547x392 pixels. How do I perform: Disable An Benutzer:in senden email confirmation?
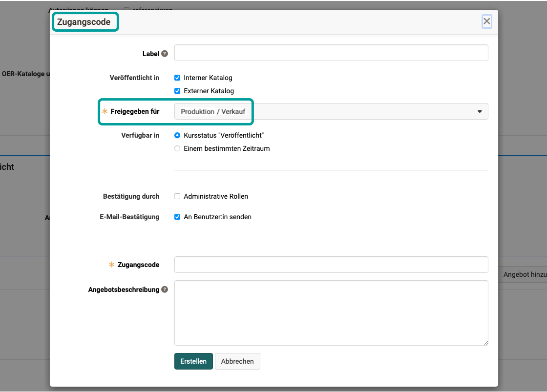177,217
